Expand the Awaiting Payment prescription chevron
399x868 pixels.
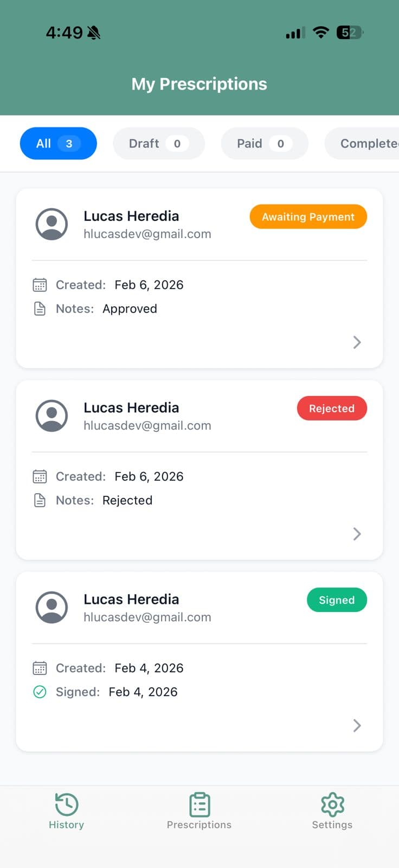click(357, 342)
